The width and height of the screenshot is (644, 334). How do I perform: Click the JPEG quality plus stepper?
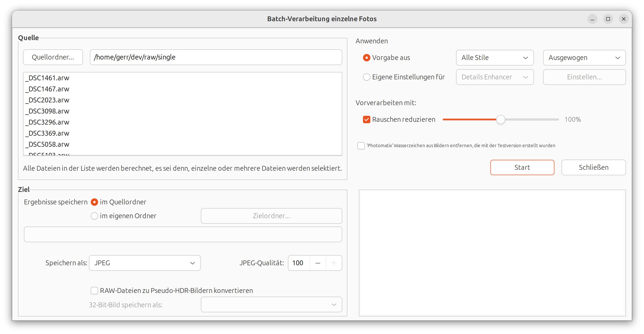pyautogui.click(x=334, y=263)
